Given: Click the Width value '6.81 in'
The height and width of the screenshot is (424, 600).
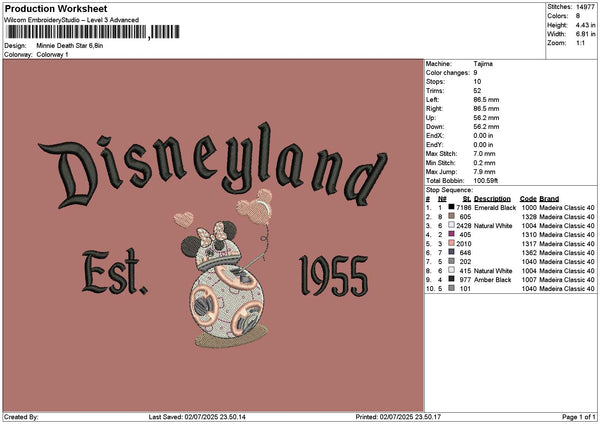Looking at the screenshot, I should [x=585, y=34].
